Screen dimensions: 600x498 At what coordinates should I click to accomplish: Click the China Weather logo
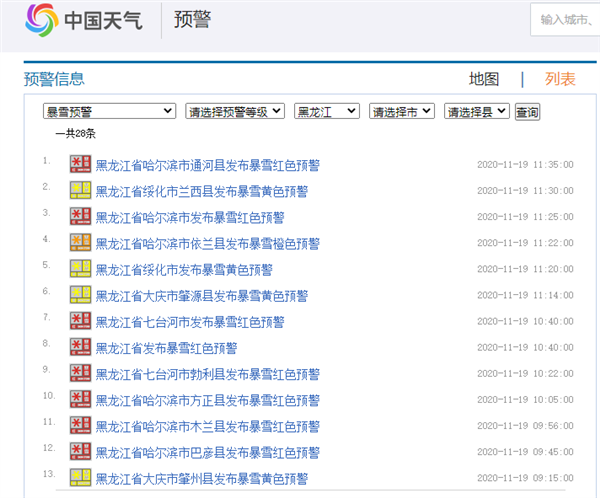pyautogui.click(x=84, y=20)
